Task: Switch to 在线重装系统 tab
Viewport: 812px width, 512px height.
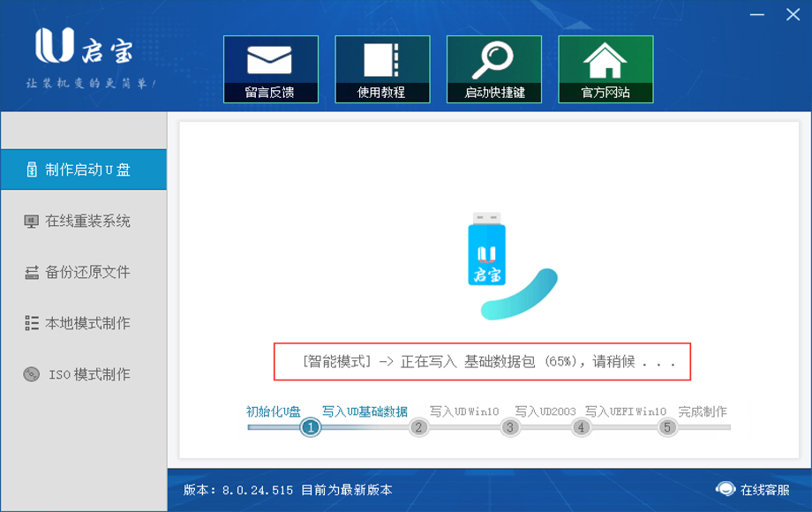Action: click(83, 221)
